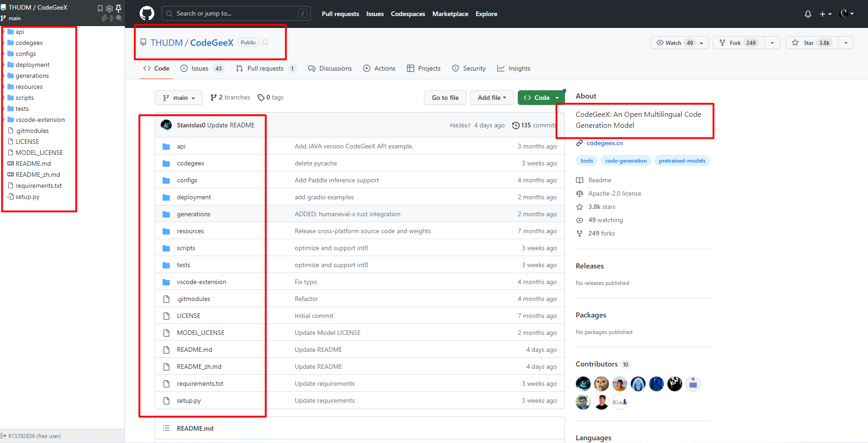Open Octotree settings gear

click(x=109, y=8)
